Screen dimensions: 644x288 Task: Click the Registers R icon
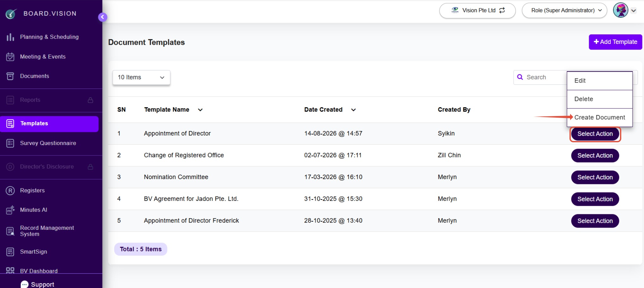(x=10, y=191)
